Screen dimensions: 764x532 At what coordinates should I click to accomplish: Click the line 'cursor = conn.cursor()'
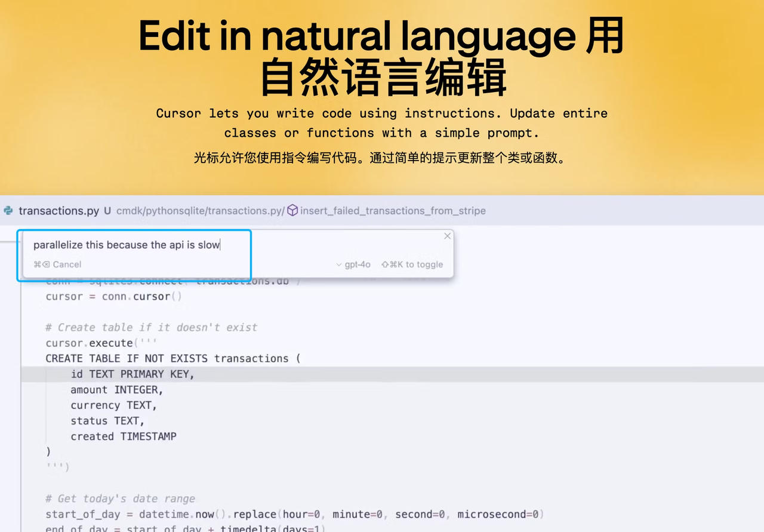[x=113, y=296]
